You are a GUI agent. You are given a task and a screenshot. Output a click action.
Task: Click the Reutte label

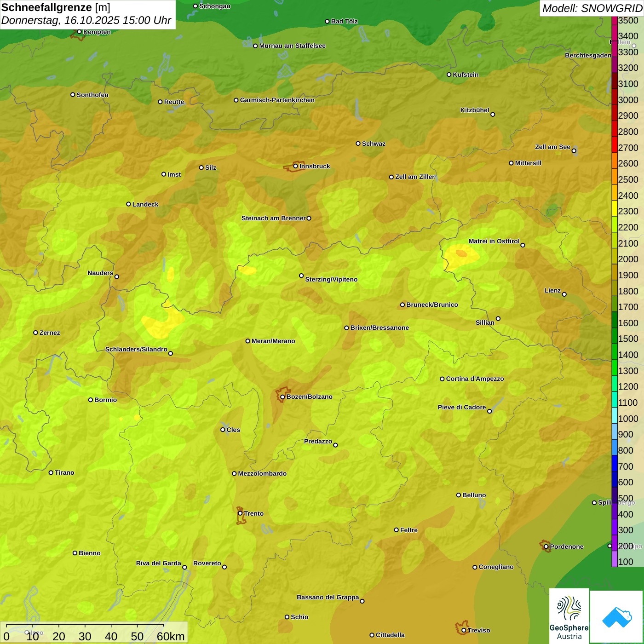tap(174, 102)
